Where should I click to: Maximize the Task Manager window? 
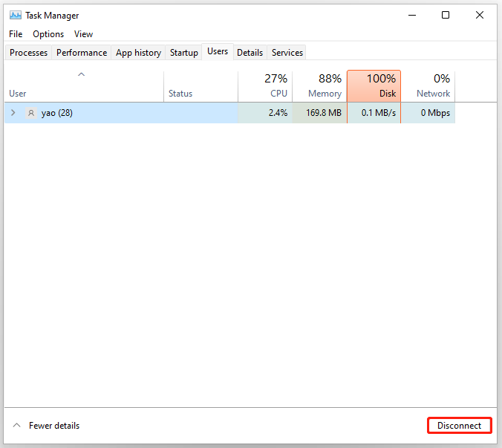[446, 15]
